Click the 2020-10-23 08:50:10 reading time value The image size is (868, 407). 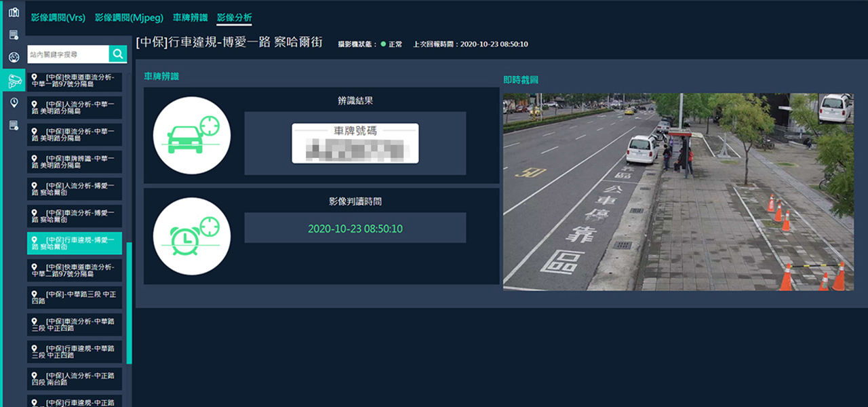click(355, 229)
